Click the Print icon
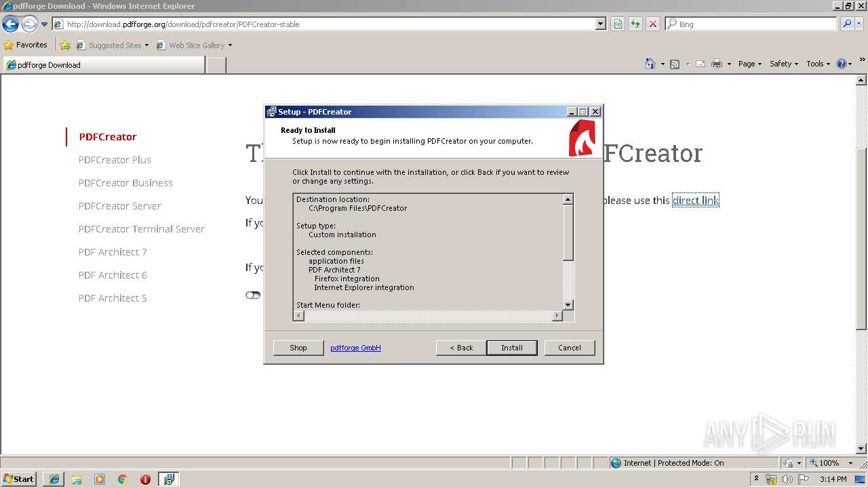 (716, 64)
